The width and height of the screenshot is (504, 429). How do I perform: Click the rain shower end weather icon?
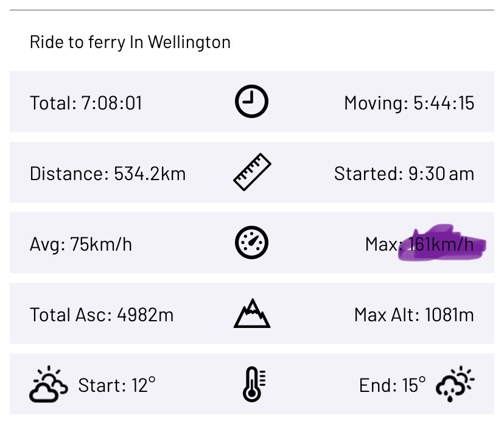pyautogui.click(x=455, y=384)
